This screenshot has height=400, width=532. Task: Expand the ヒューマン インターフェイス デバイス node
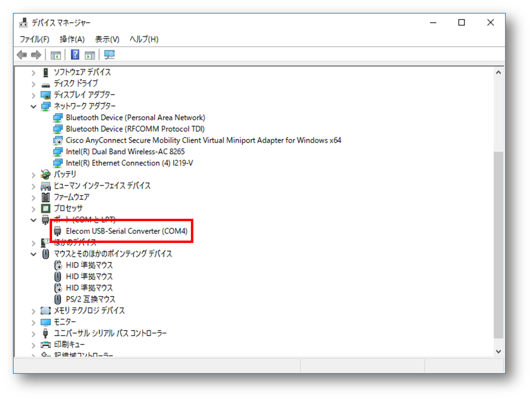34,186
